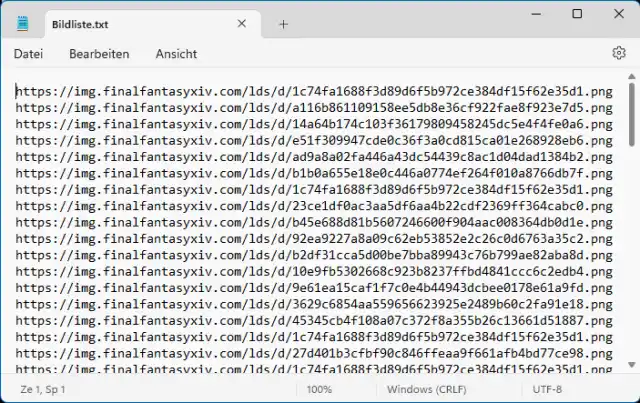Screen dimensions: 640x403
Task: Click the 100% zoom status entry
Action: coord(319,390)
